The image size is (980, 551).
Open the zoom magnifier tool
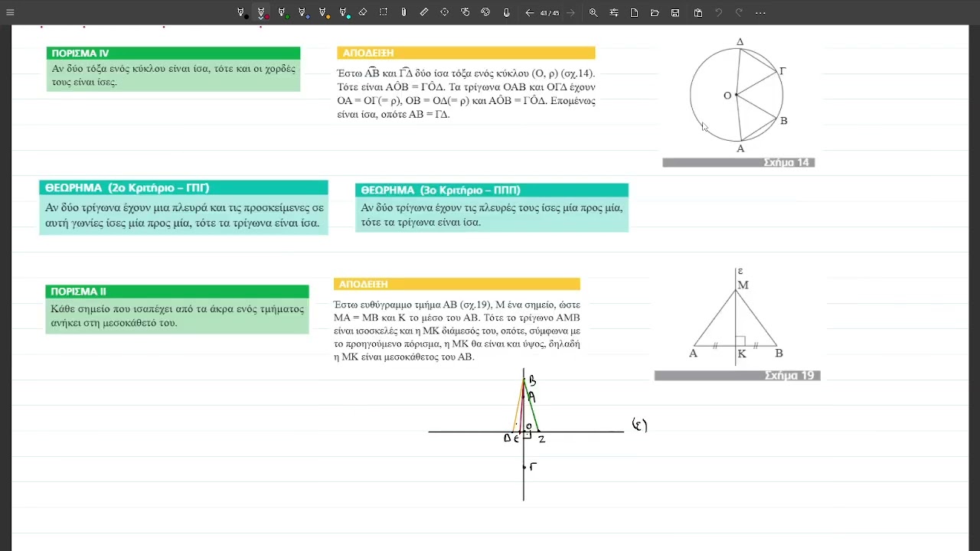tap(593, 12)
